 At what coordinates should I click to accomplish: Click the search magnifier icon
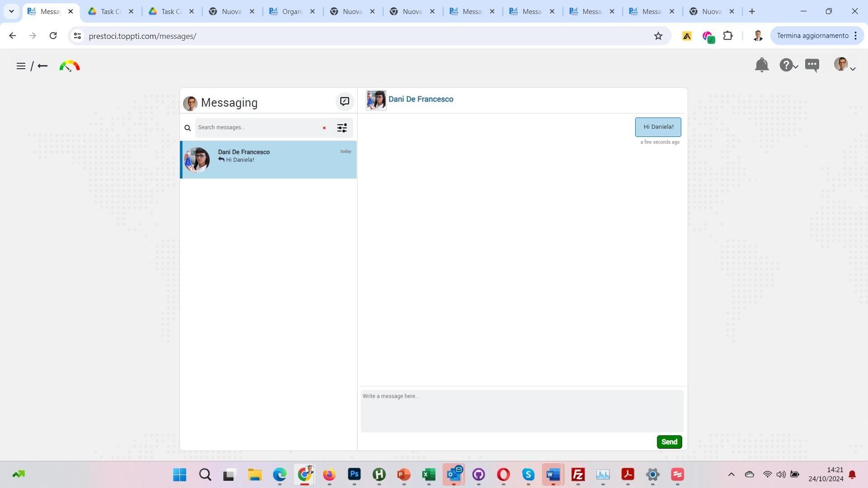(188, 128)
